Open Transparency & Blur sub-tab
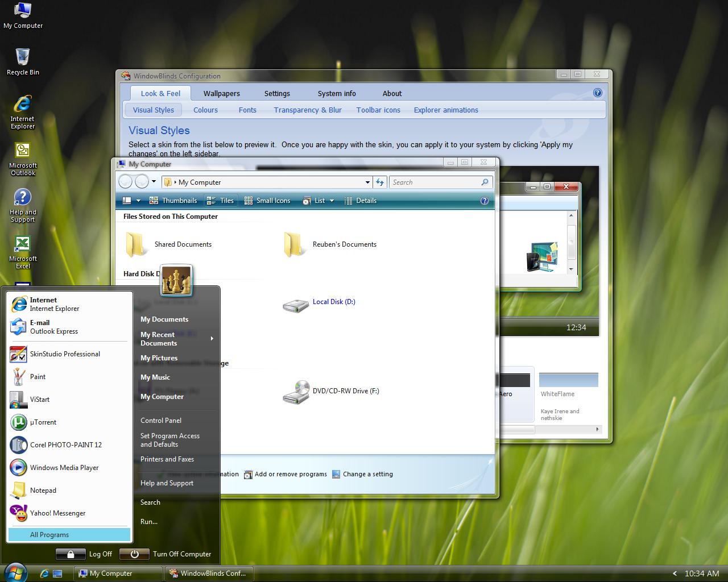 pyautogui.click(x=308, y=110)
